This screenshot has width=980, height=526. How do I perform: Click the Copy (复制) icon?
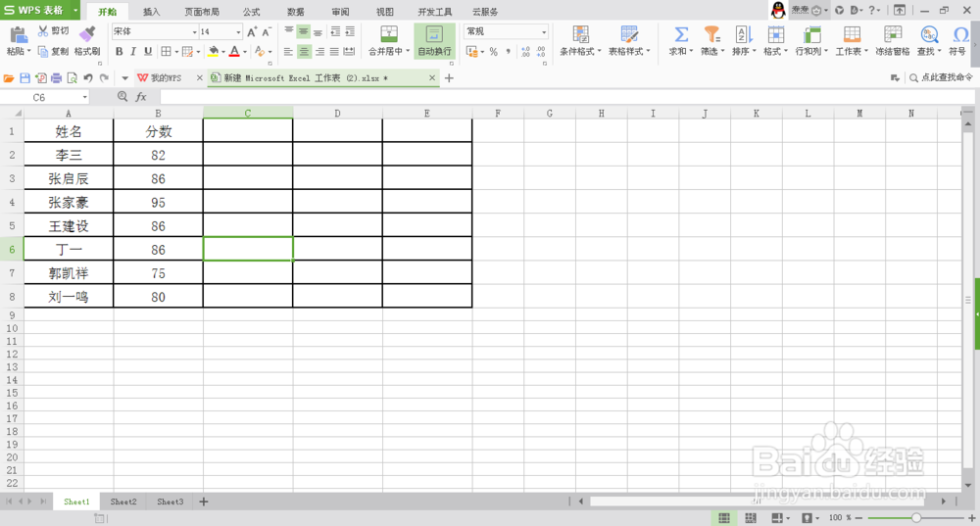coord(43,51)
